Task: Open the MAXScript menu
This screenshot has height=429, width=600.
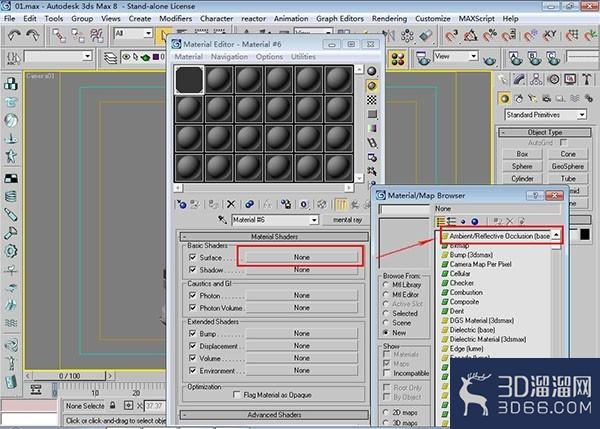Action: point(476,19)
